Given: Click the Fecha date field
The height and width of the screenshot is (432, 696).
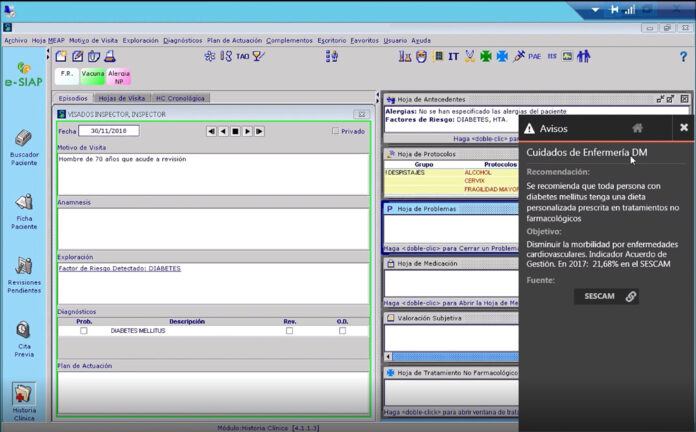Looking at the screenshot, I should tap(109, 130).
